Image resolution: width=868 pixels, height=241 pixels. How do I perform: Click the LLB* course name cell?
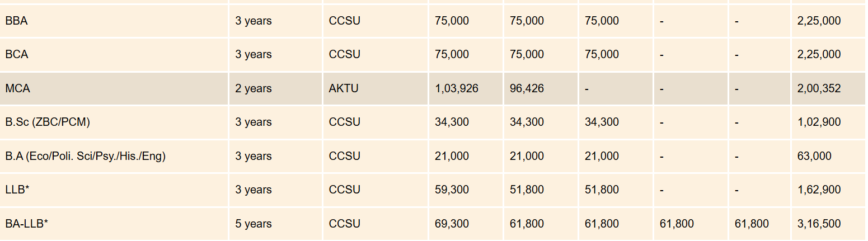coord(17,190)
